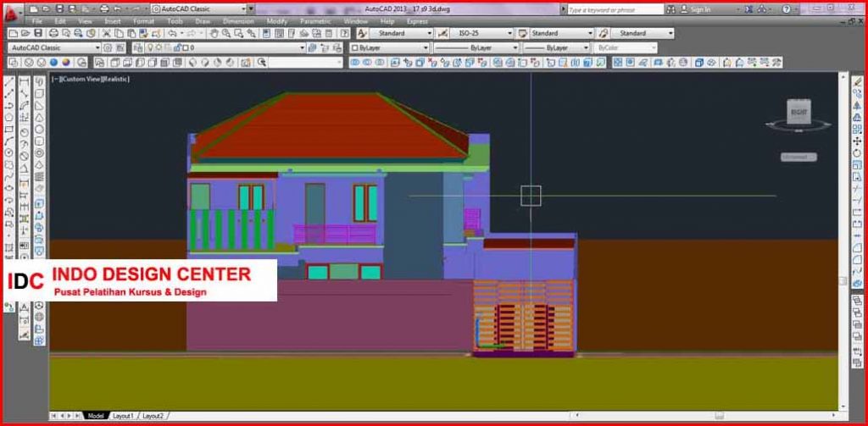Open the Layer Properties Manager
The height and width of the screenshot is (426, 868).
137,47
